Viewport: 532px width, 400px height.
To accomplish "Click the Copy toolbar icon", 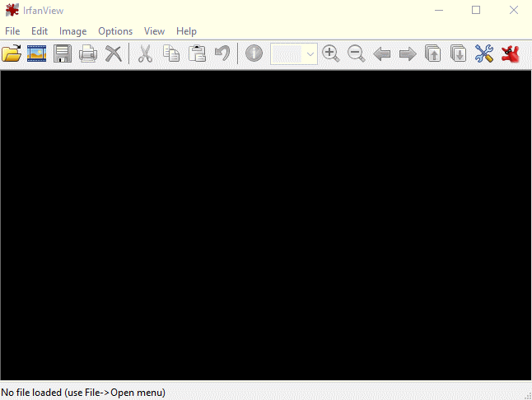I will pyautogui.click(x=171, y=54).
